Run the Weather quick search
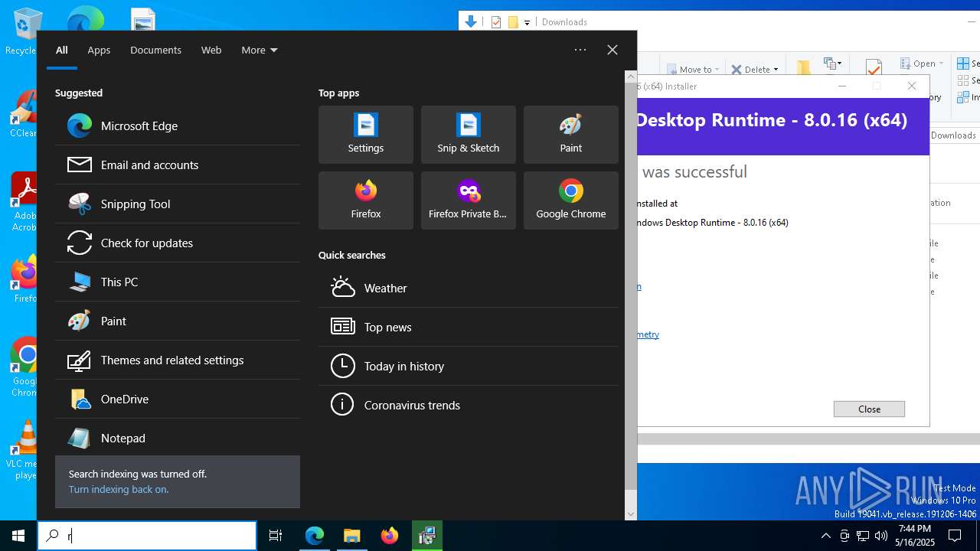 pyautogui.click(x=469, y=288)
